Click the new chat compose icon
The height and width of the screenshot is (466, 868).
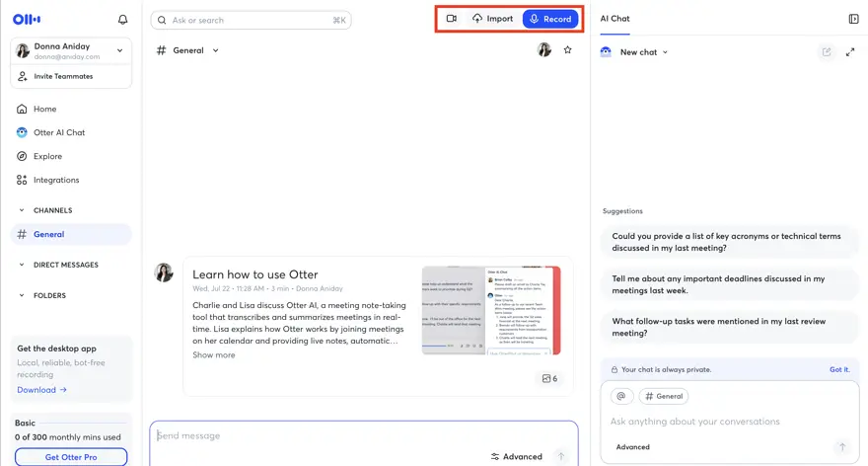click(827, 52)
